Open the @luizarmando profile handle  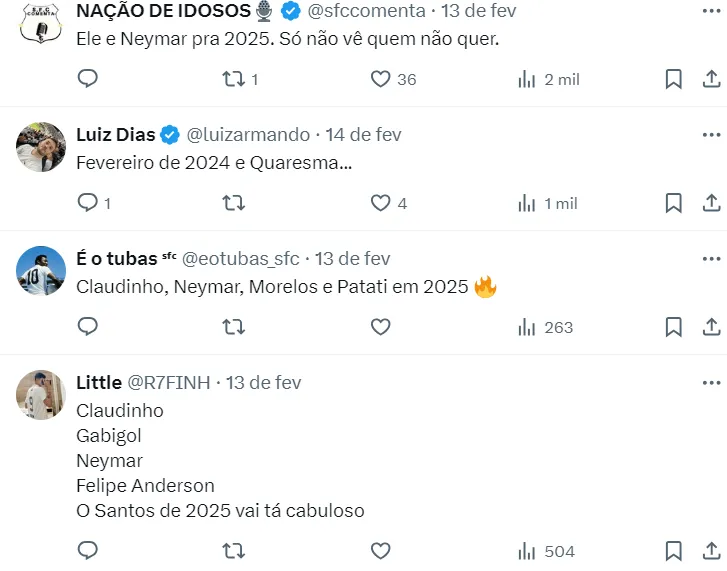point(248,134)
